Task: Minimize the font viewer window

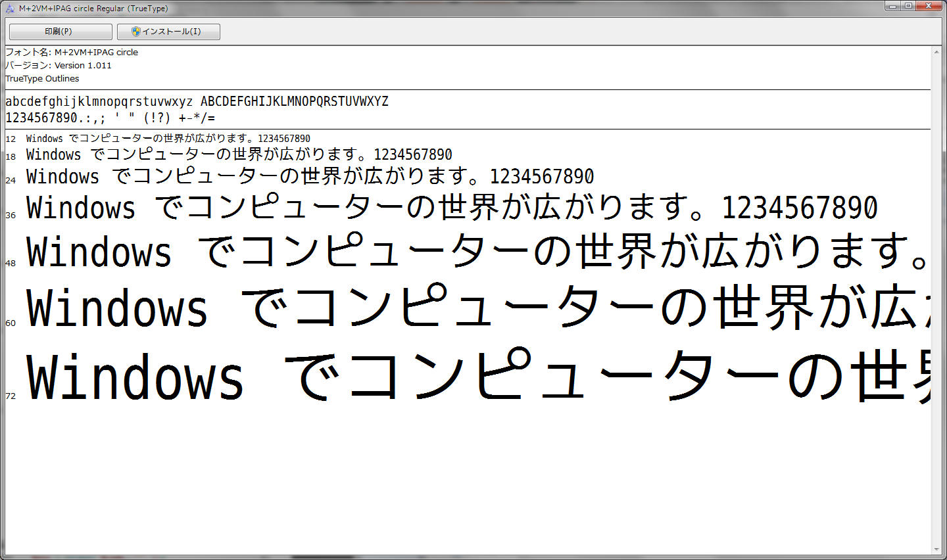Action: (892, 6)
